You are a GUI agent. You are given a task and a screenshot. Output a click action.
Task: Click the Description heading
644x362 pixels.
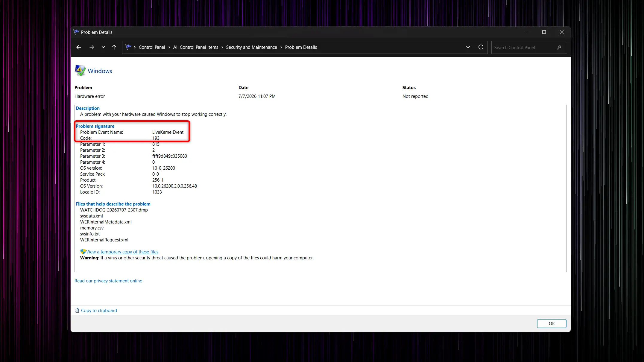coord(88,108)
